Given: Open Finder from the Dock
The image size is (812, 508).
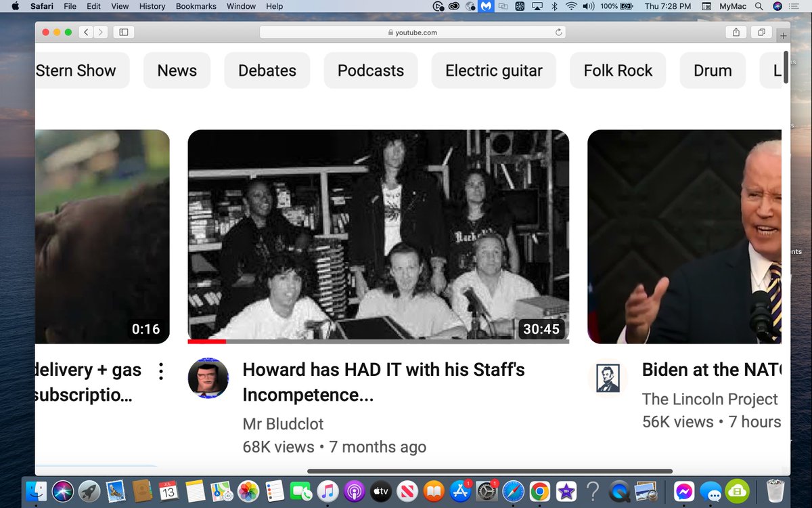Looking at the screenshot, I should coord(35,490).
